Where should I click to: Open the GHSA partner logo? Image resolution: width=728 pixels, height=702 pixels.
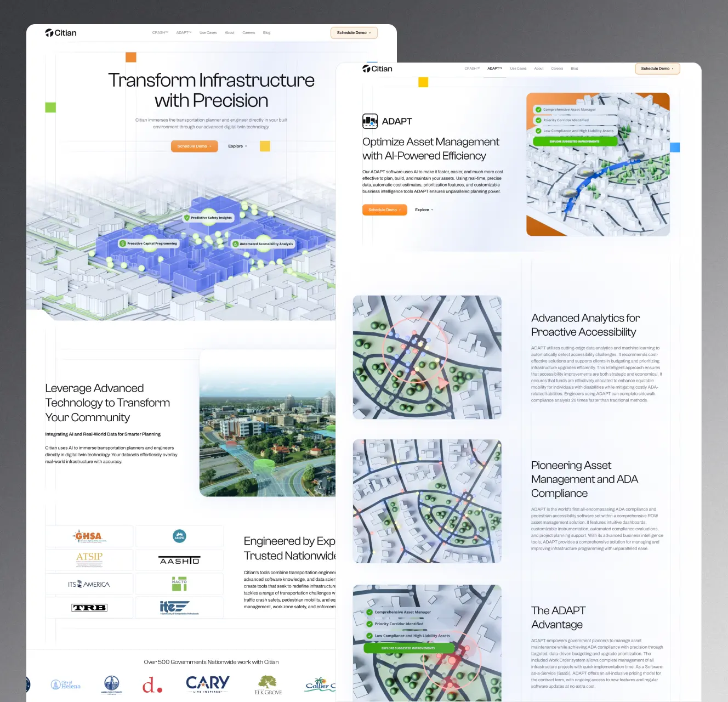pos(89,536)
